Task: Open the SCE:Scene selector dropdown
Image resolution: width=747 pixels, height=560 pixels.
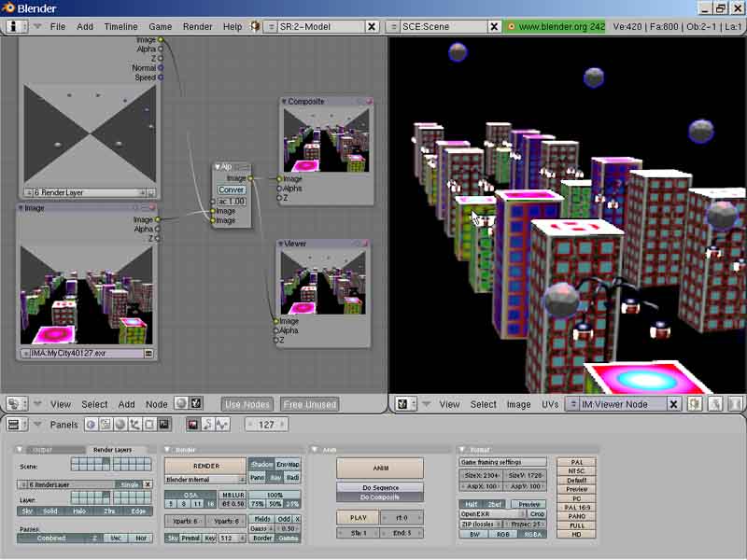Action: point(393,27)
